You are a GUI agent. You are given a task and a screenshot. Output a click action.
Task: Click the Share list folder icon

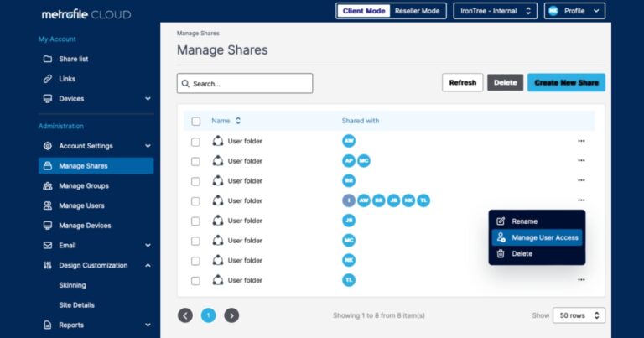[48, 59]
